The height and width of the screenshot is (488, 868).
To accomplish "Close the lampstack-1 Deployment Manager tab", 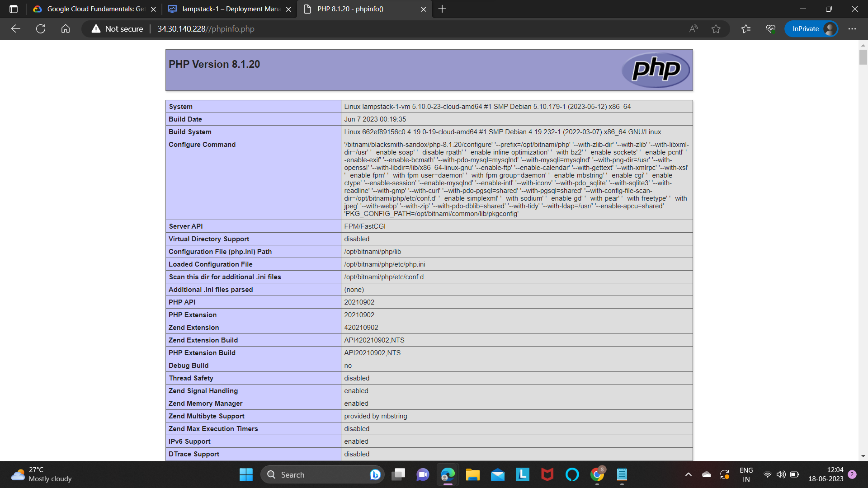I will 288,9.
